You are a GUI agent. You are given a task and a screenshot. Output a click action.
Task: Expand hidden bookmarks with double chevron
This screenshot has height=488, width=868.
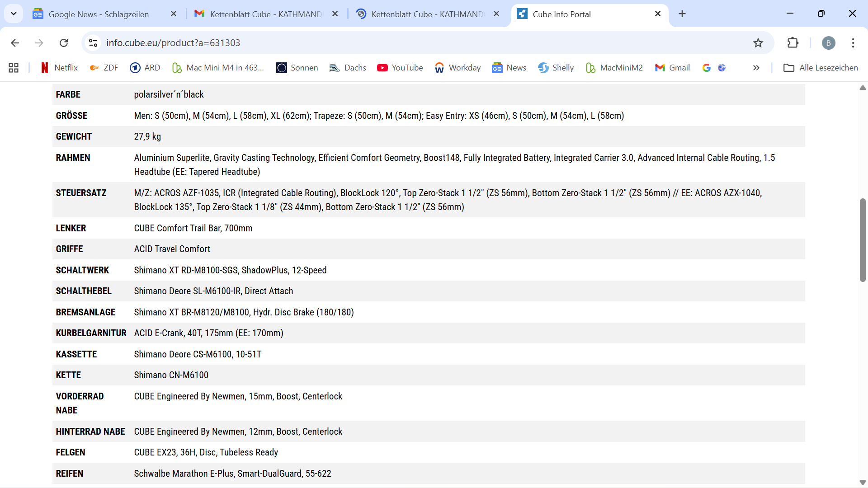coord(756,68)
